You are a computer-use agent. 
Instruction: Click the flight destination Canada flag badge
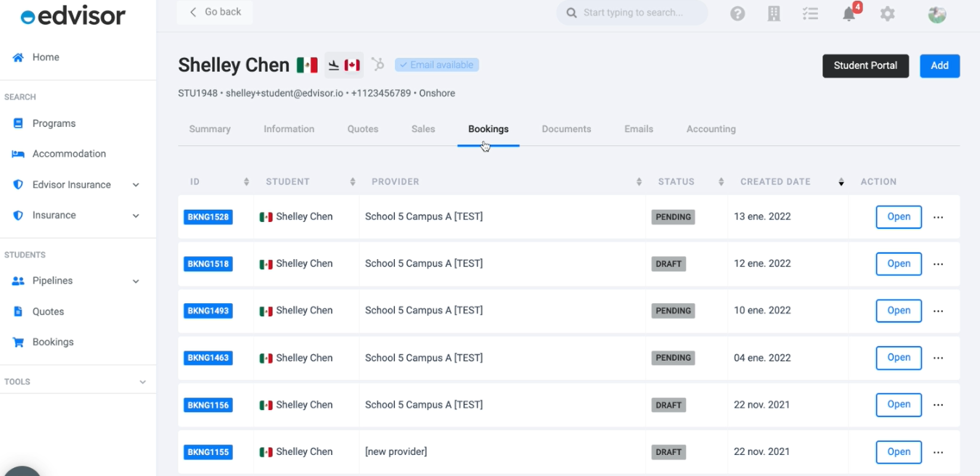(344, 65)
